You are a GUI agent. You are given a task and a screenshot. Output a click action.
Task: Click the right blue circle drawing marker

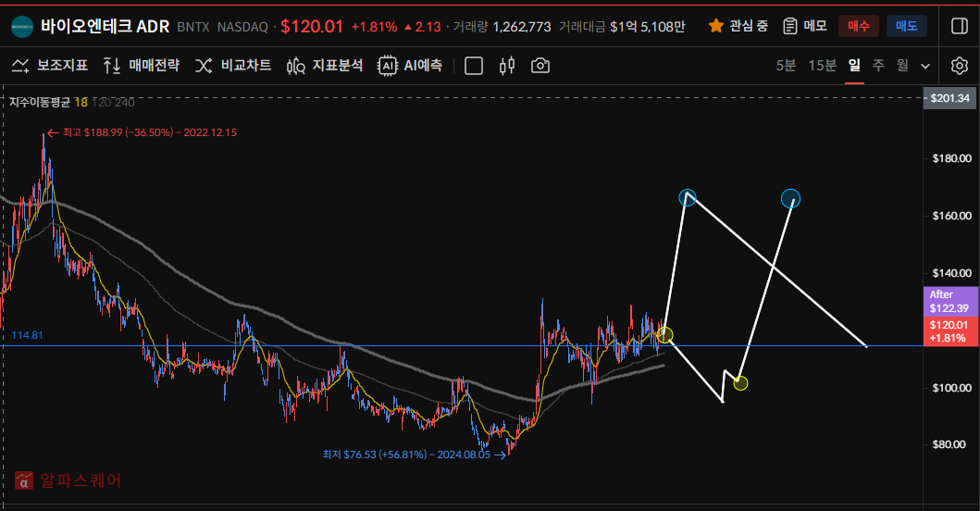click(x=790, y=199)
